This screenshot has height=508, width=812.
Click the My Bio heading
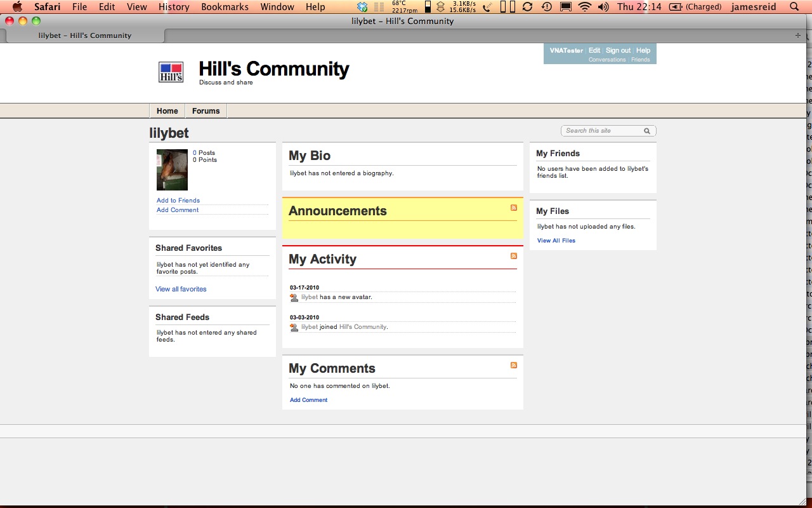[x=310, y=156]
